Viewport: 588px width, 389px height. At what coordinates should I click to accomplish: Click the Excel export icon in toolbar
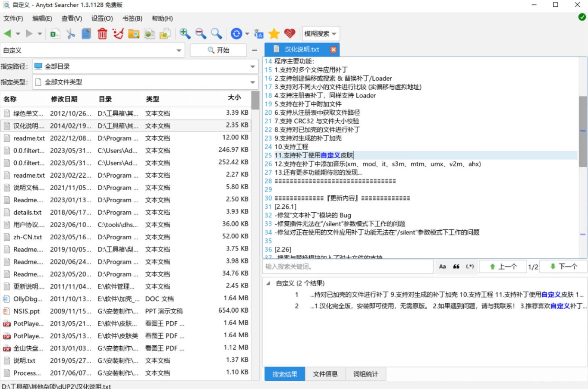(55, 34)
